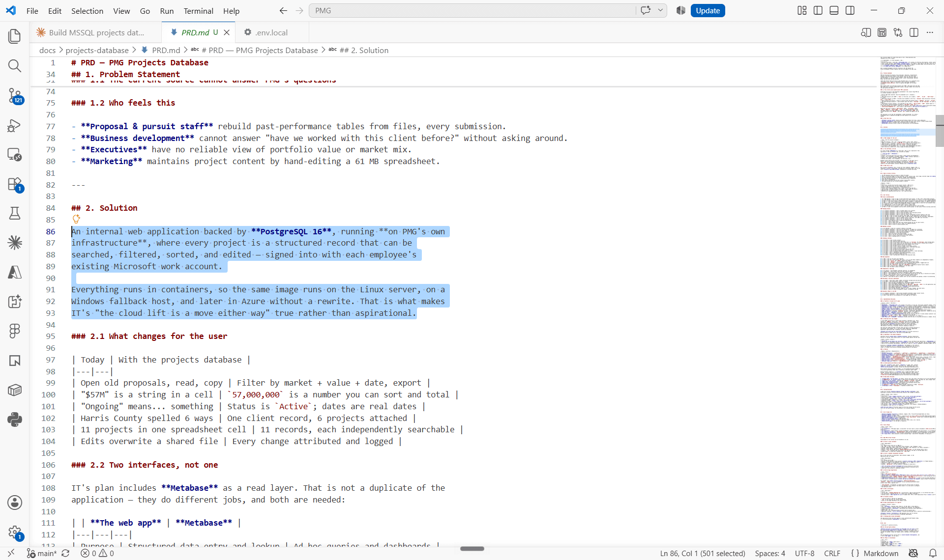Click the Update button
The image size is (944, 560).
pos(708,10)
